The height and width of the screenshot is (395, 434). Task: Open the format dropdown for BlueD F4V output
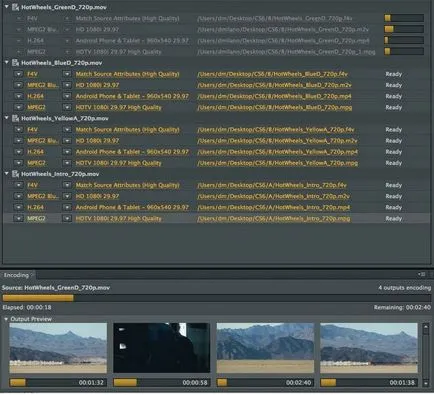pos(18,74)
